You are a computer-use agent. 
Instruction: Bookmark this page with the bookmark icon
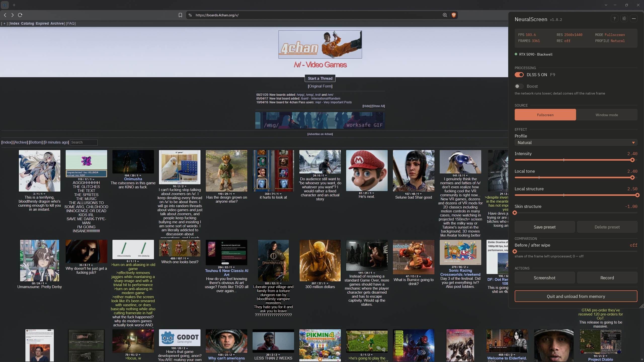pyautogui.click(x=180, y=15)
